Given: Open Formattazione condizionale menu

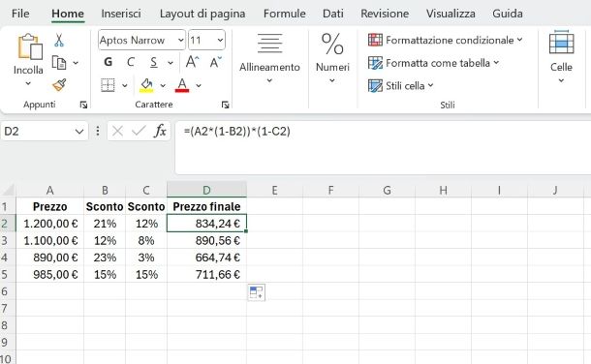Looking at the screenshot, I should click(445, 40).
